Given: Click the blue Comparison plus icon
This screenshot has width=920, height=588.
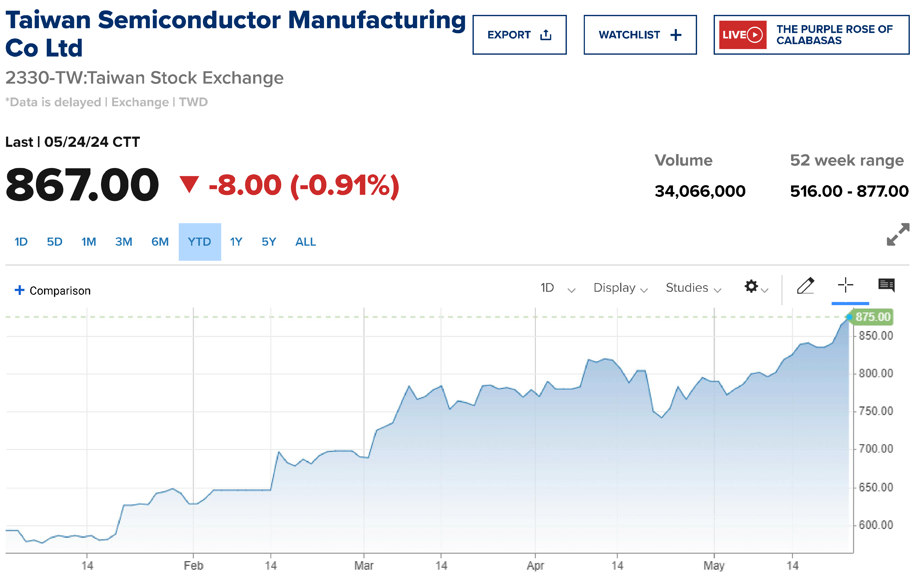Looking at the screenshot, I should 19,290.
